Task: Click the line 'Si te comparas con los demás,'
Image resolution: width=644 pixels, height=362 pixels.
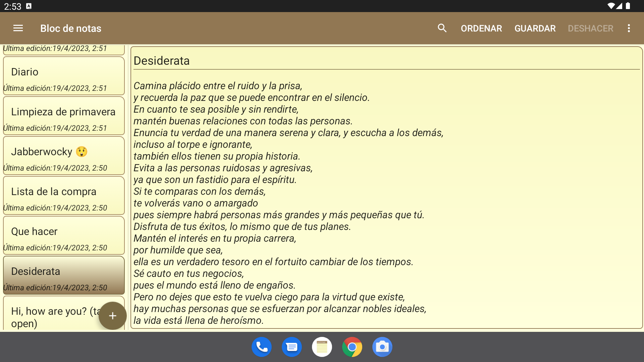Action: (200, 191)
